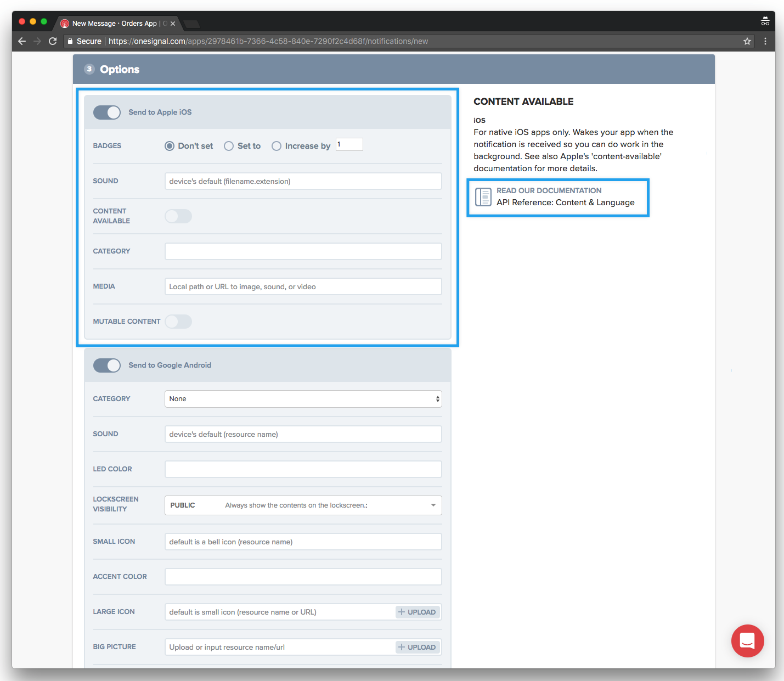Click the Large Icon Upload button
The width and height of the screenshot is (784, 681).
coord(418,612)
